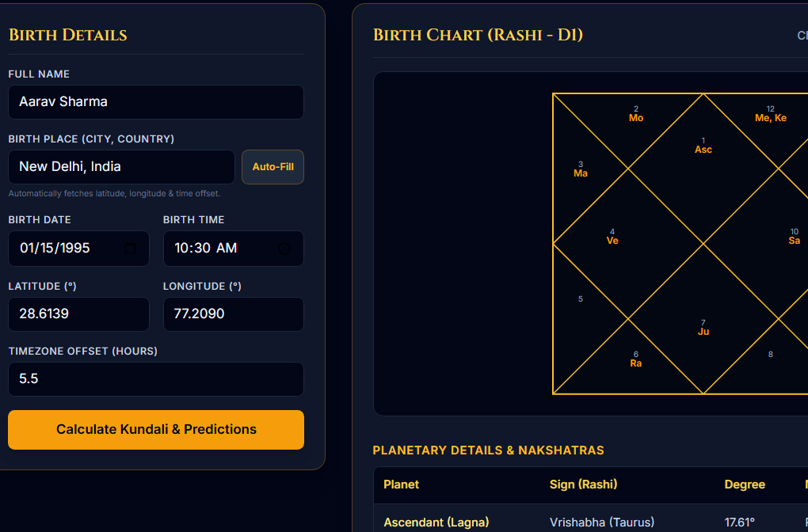Viewport: 808px width, 532px height.
Task: Click the Longitude field showing 77.2090
Action: (x=234, y=314)
